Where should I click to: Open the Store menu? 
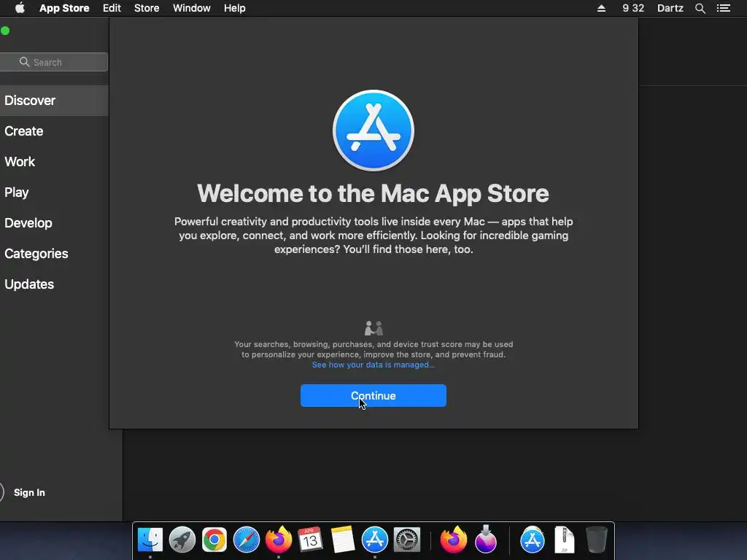[147, 8]
